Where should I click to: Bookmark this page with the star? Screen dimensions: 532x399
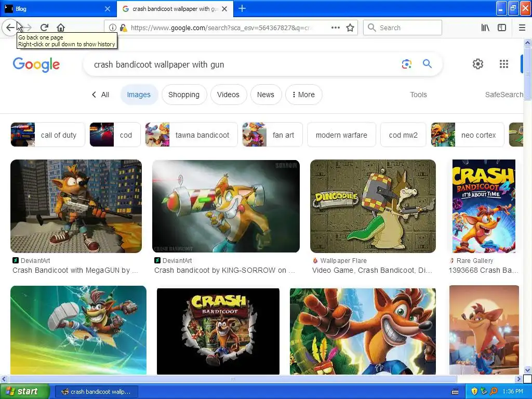350,28
